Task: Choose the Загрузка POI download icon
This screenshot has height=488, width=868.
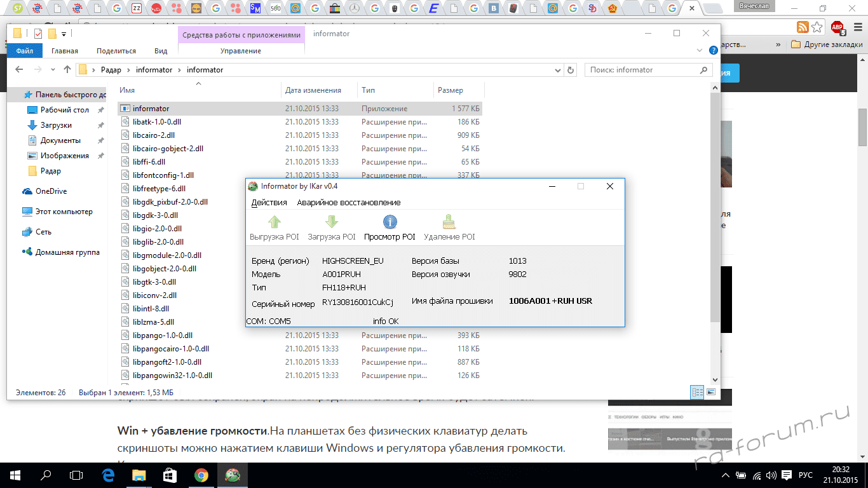Action: [x=332, y=222]
